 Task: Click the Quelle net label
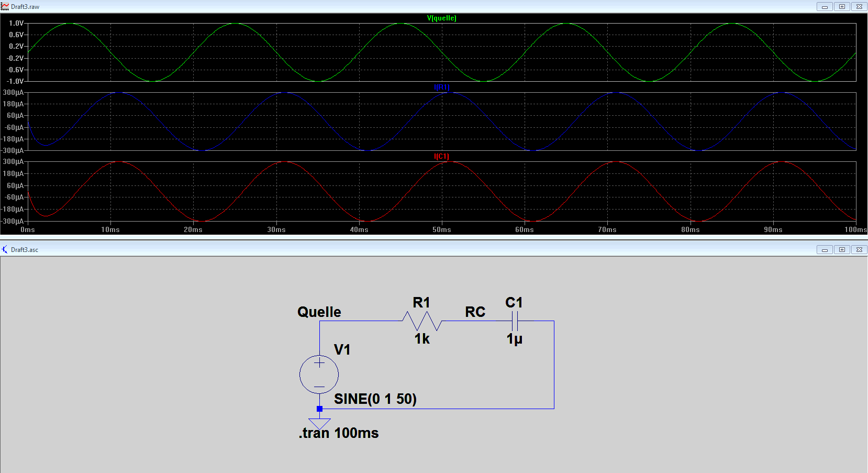tap(319, 312)
